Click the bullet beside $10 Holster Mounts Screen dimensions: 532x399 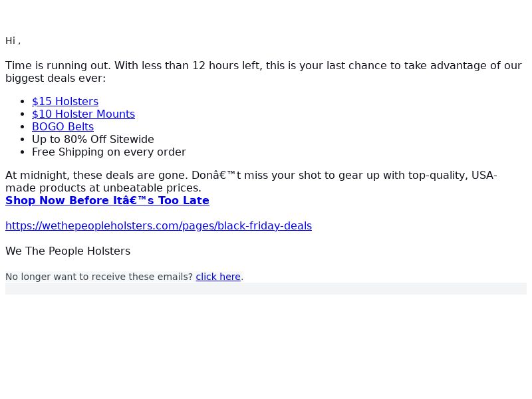pyautogui.click(x=23, y=114)
